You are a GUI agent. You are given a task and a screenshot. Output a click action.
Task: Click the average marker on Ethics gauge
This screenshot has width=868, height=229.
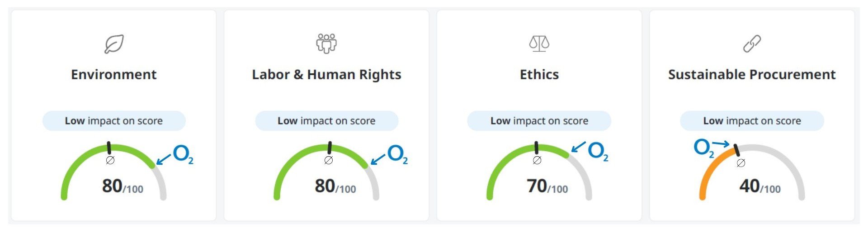click(537, 148)
